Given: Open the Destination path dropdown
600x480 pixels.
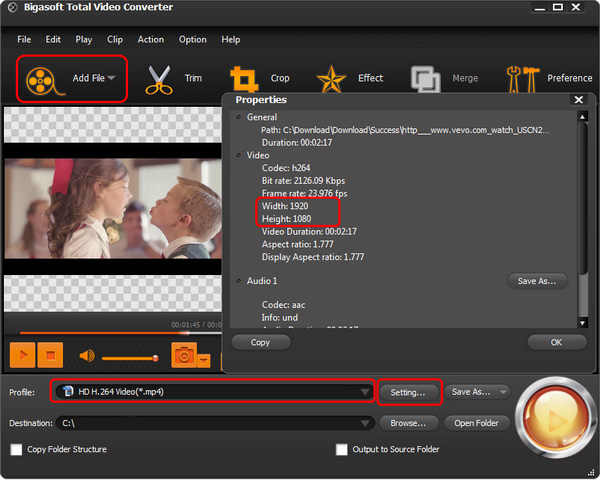Looking at the screenshot, I should [365, 423].
